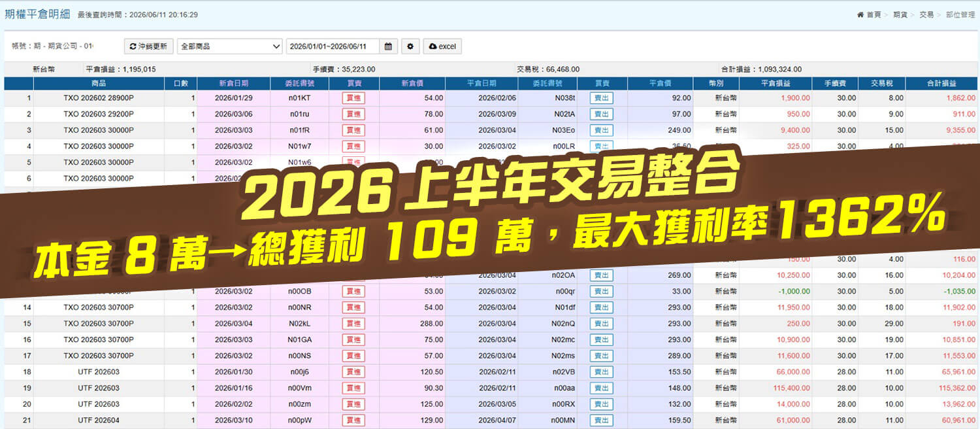
Task: Click the date range input field
Action: pos(333,46)
